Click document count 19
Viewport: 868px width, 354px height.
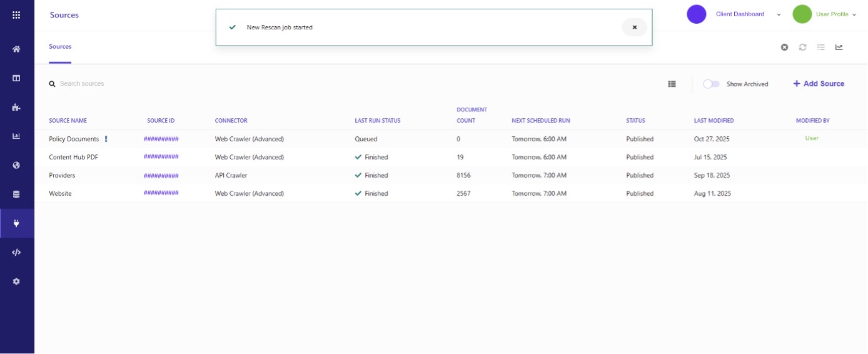click(x=460, y=157)
